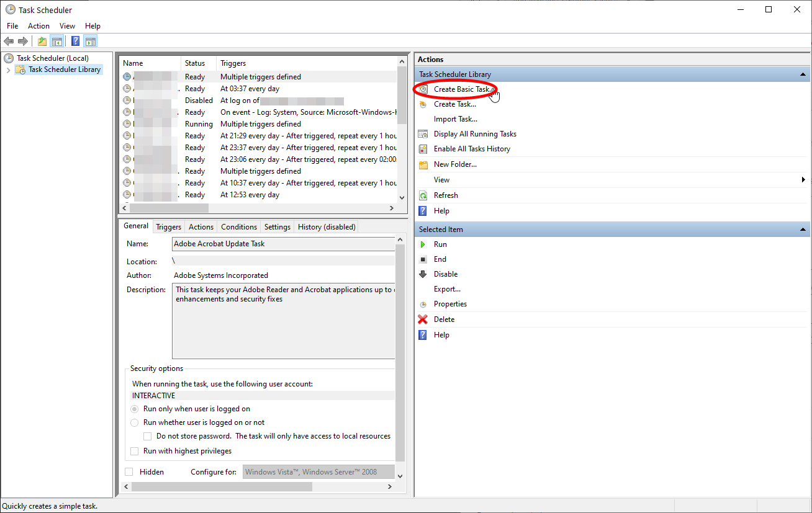Open the Help menu in menu bar
812x513 pixels.
tap(92, 26)
